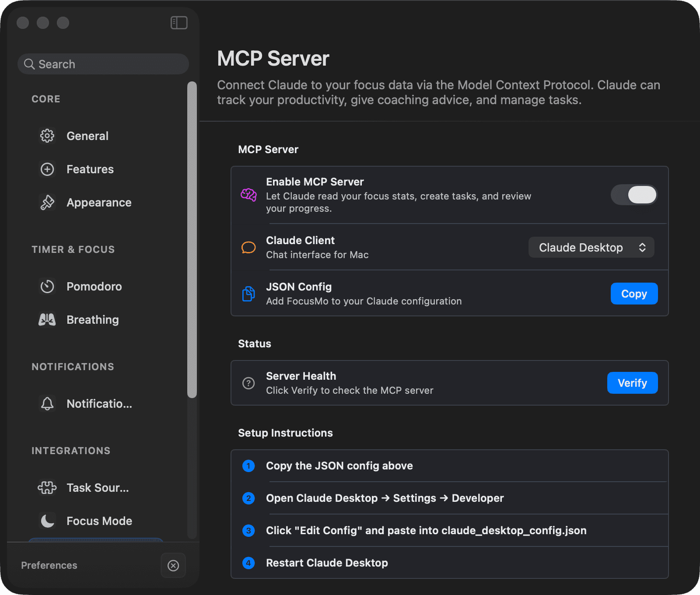Image resolution: width=700 pixels, height=595 pixels.
Task: Copy the JSON config
Action: click(x=634, y=294)
